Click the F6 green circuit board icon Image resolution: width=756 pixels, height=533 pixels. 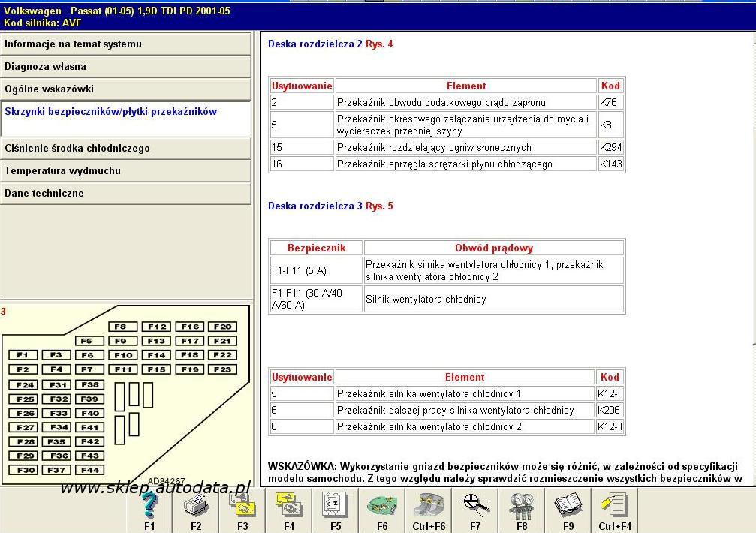381,507
